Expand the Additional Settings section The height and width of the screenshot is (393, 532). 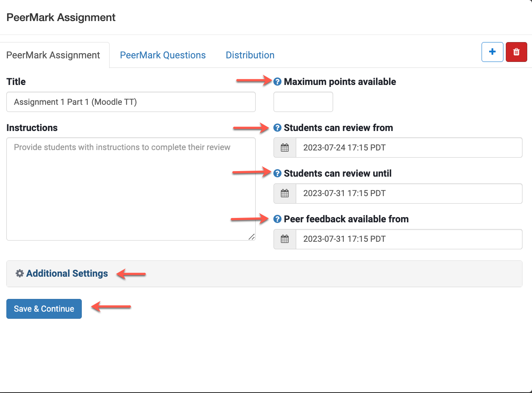click(264, 274)
